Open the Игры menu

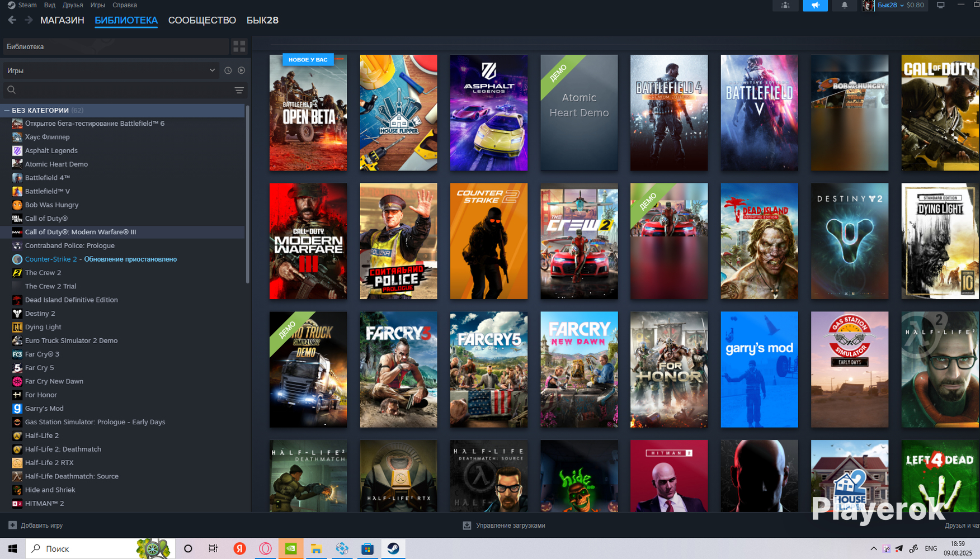[x=98, y=5]
